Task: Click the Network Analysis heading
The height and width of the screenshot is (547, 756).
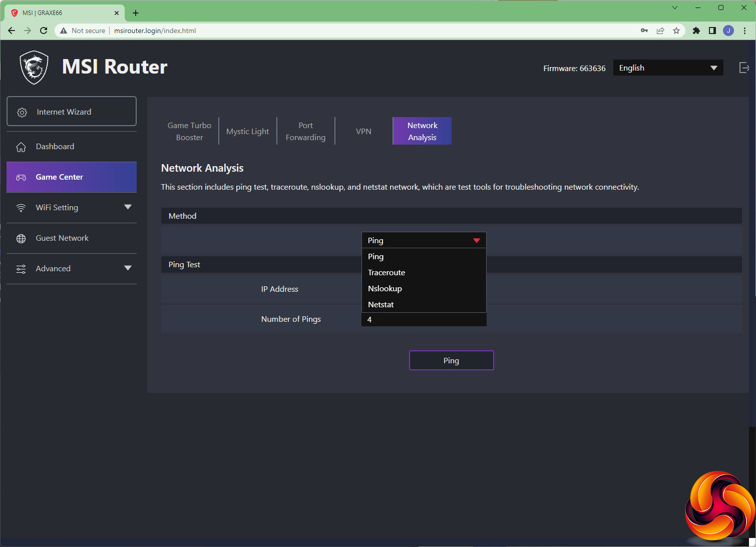Action: pyautogui.click(x=202, y=168)
